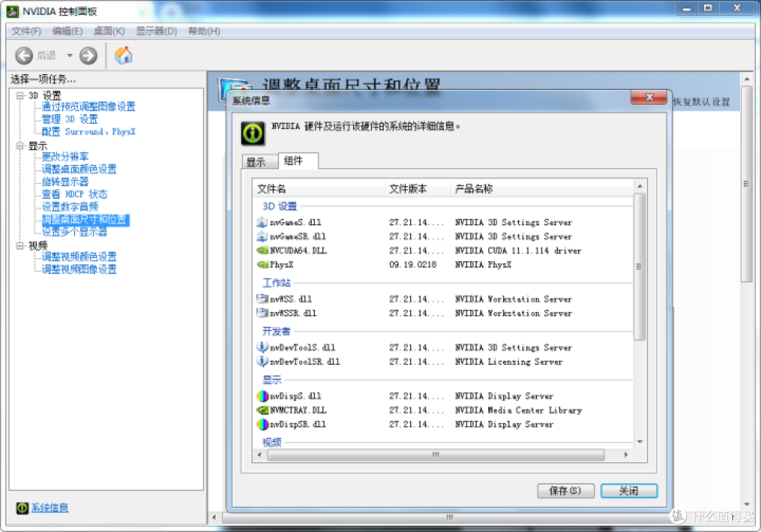
Task: Open 通过预览调整图像设置 task
Action: [x=88, y=106]
